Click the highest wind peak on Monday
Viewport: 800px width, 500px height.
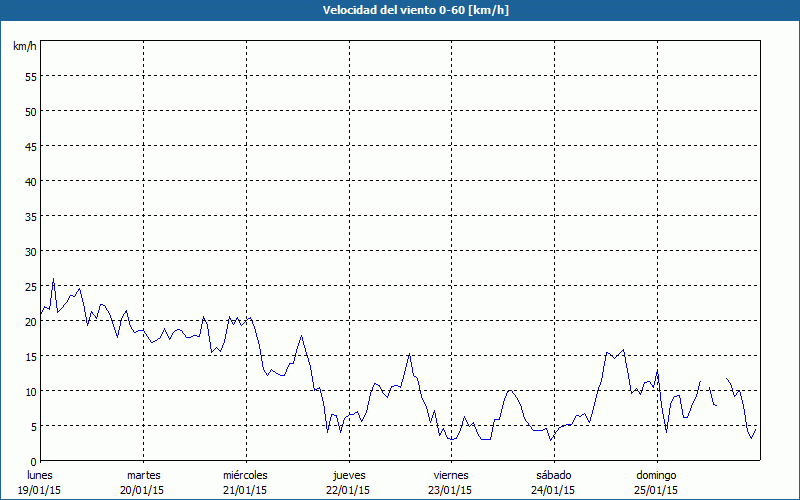pos(53,279)
